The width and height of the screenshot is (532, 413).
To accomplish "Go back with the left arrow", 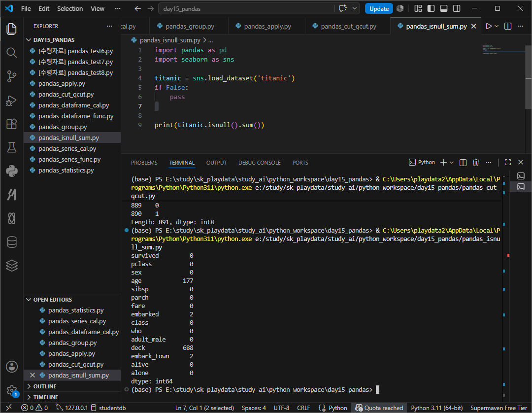I will point(138,8).
